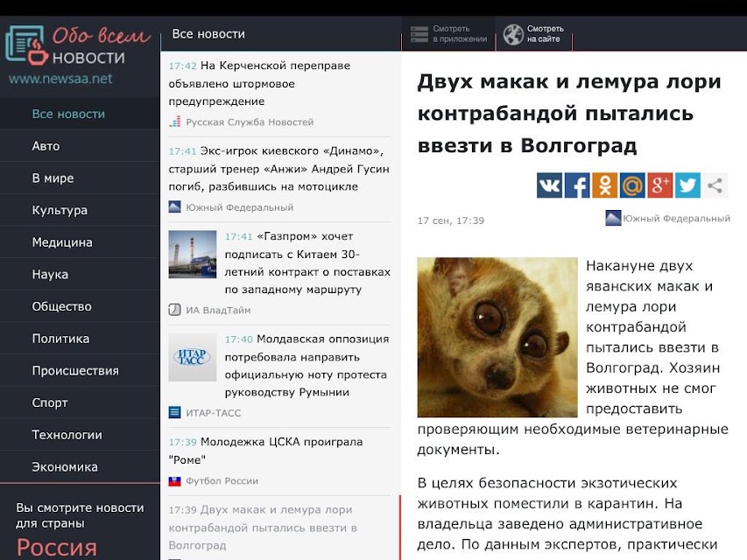This screenshot has height=560, width=747.
Task: Open the Авто category
Action: click(x=80, y=146)
